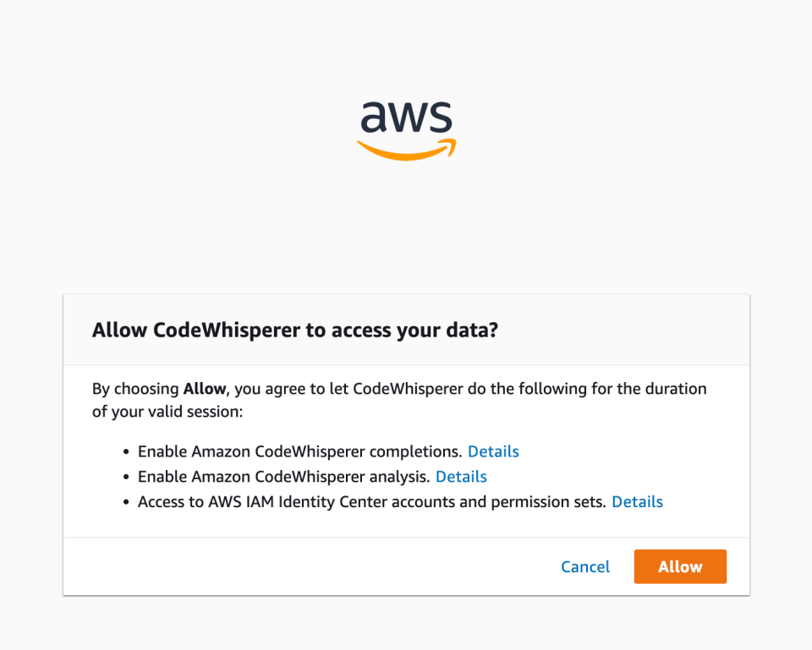Screen dimensions: 812x650
Task: Open Details for IAM Identity Center access
Action: coord(637,502)
